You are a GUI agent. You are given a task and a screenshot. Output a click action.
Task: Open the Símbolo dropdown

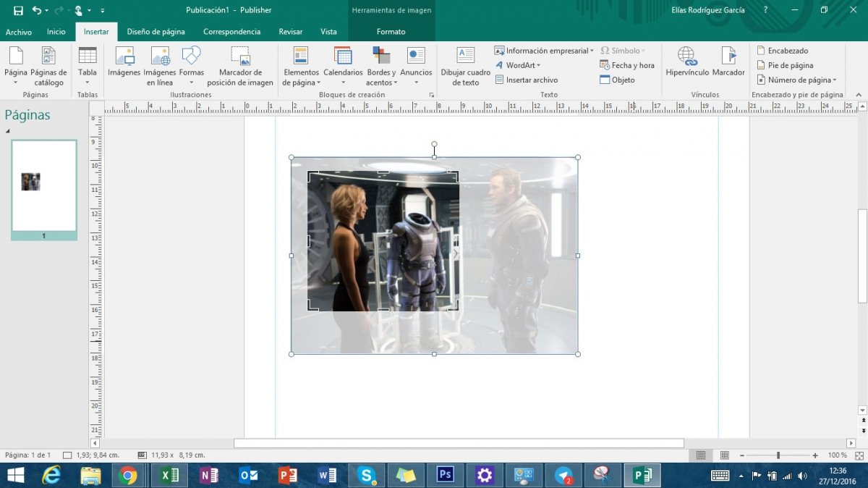pyautogui.click(x=622, y=51)
